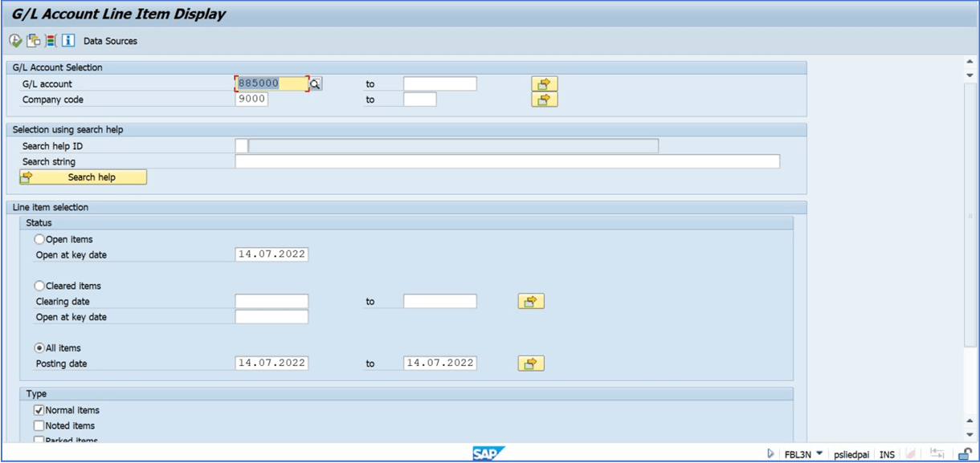This screenshot has height=463, width=980.
Task: Click the Search string input field
Action: click(506, 162)
